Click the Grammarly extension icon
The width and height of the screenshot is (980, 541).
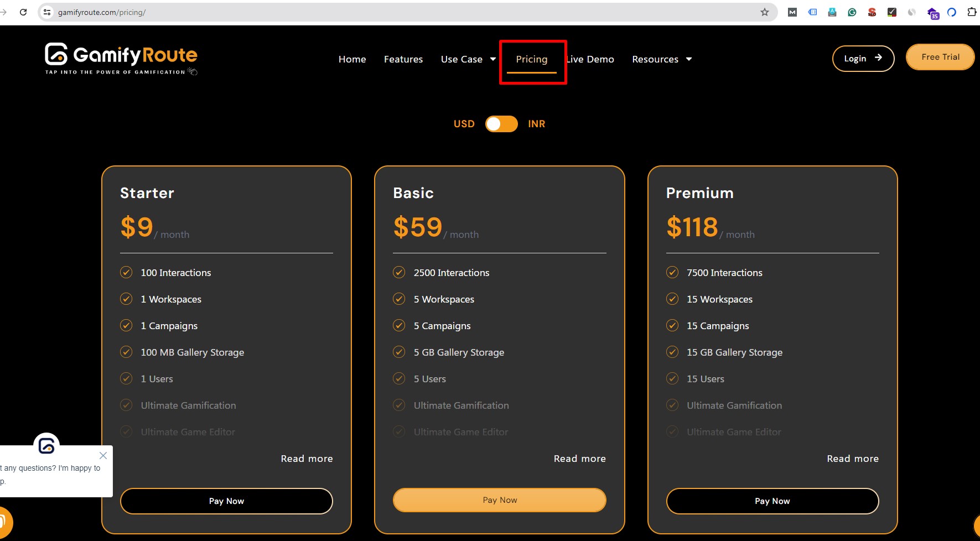pyautogui.click(x=852, y=12)
